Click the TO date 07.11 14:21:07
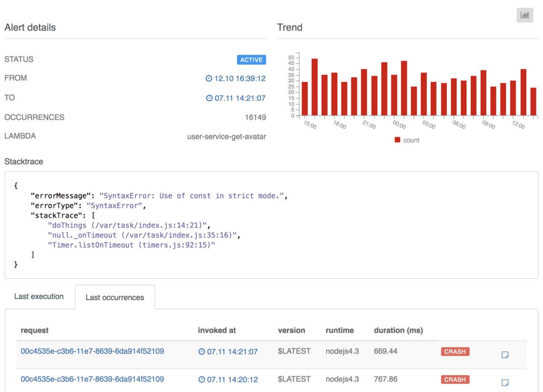The image size is (543, 392). click(x=240, y=98)
